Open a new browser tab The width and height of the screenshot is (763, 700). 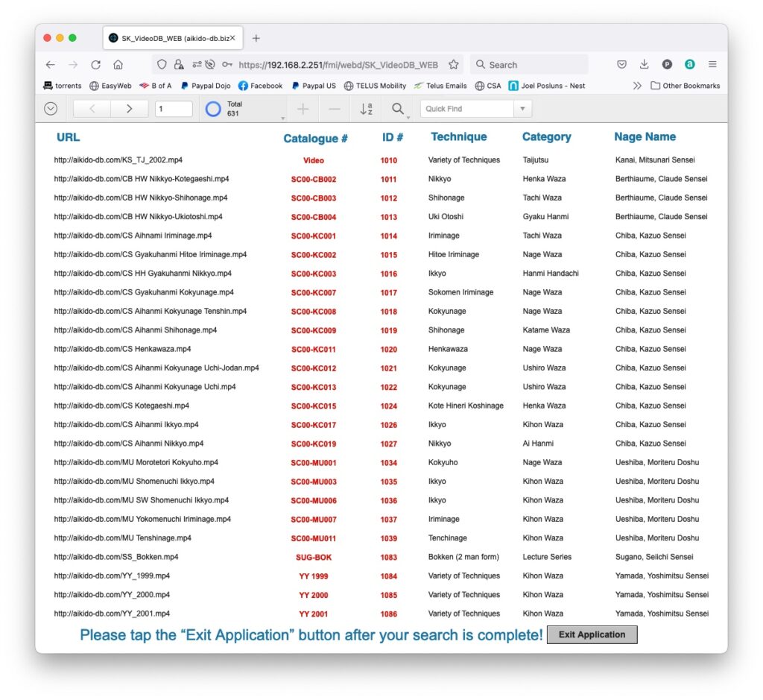click(x=256, y=38)
